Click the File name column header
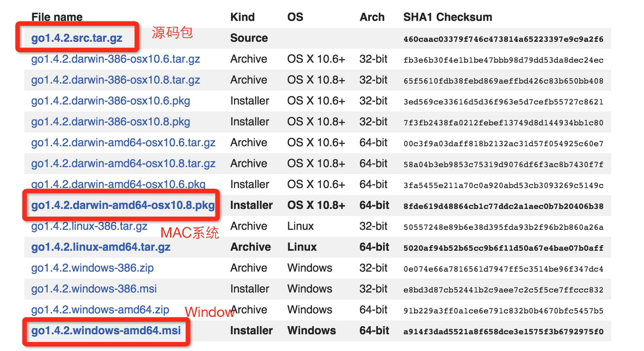The width and height of the screenshot is (644, 351). (x=57, y=17)
